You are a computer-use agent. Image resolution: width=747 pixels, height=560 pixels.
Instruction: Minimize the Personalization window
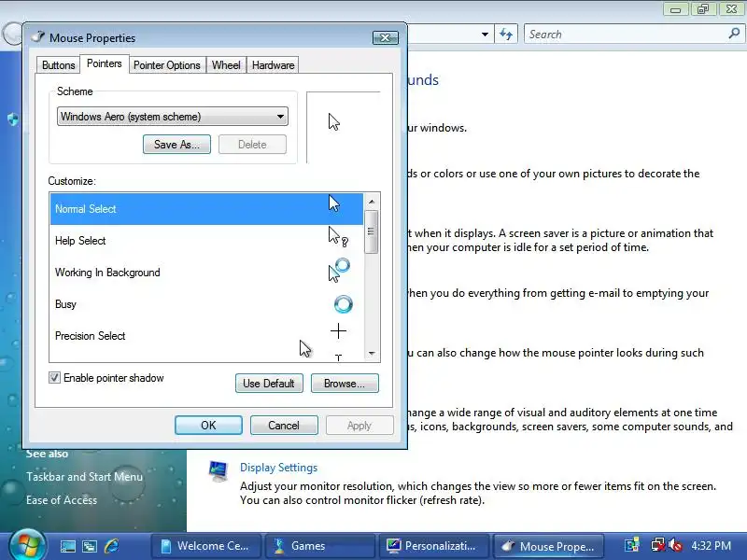(675, 9)
